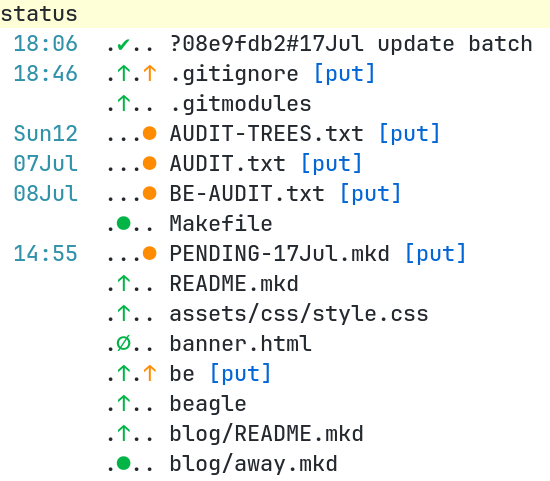Select the .gitmodules file name
The image size is (550, 481).
(x=241, y=105)
